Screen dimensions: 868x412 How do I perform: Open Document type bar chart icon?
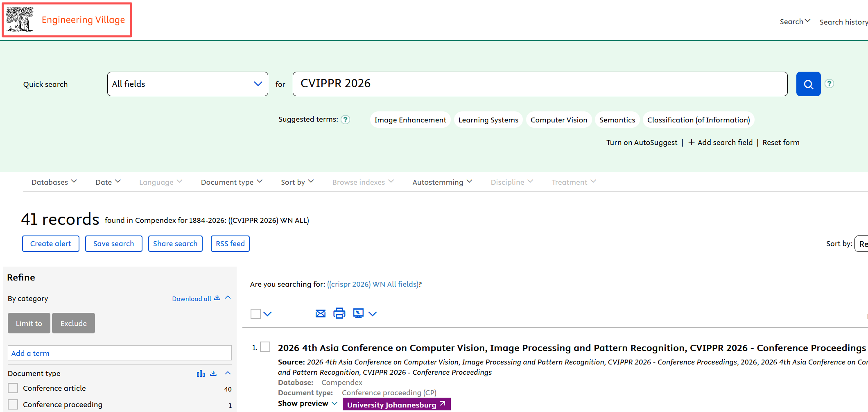(x=201, y=373)
